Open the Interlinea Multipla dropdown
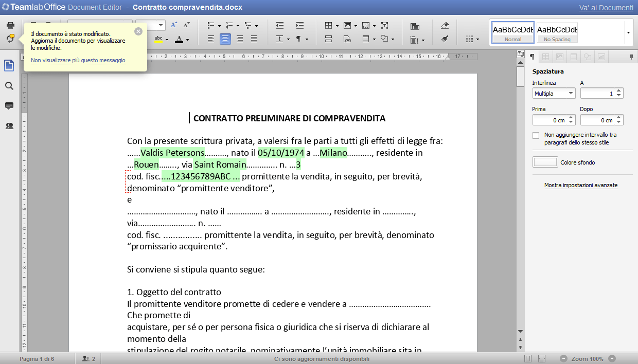 click(554, 93)
